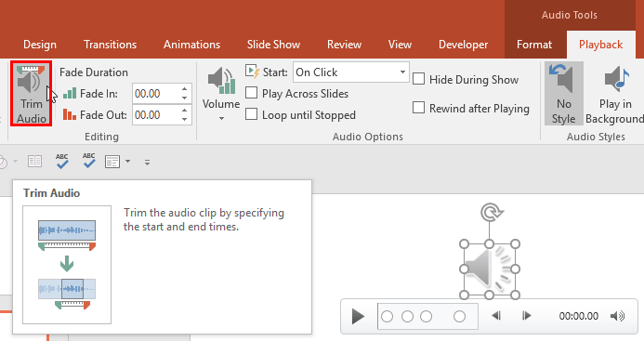Click the rotation handle above the audio icon
This screenshot has height=341, width=644.
(491, 213)
